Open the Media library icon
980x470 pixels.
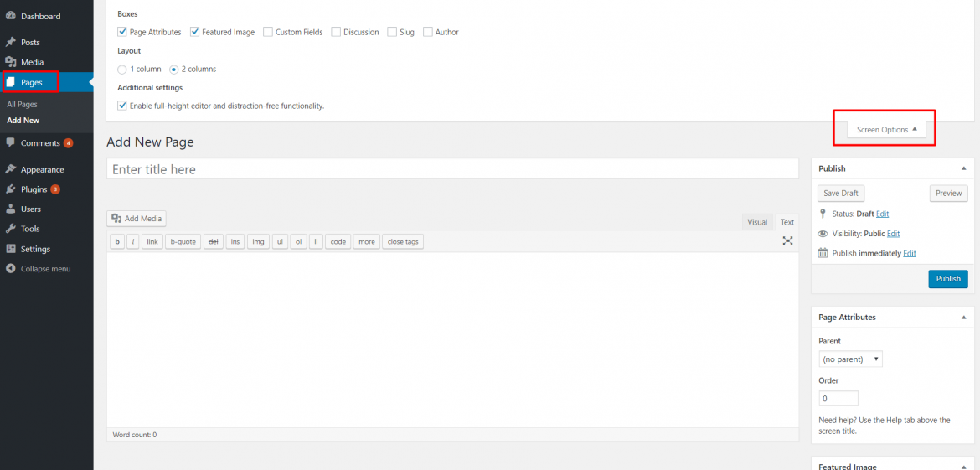(x=11, y=62)
